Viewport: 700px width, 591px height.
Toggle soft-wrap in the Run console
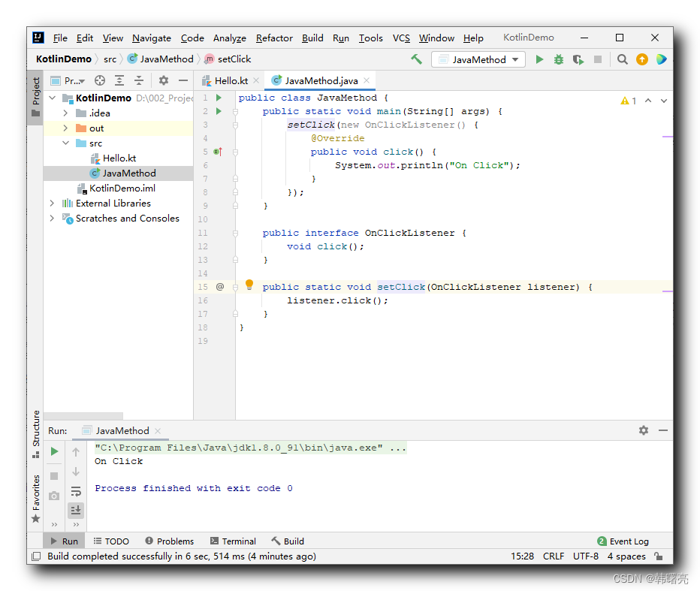pyautogui.click(x=76, y=491)
